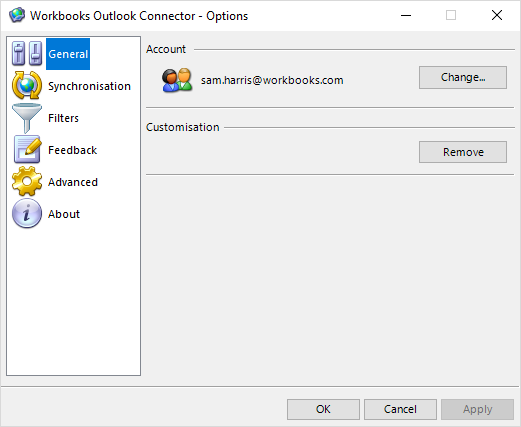Click the sam.harris@workbooks.com account text

click(272, 80)
